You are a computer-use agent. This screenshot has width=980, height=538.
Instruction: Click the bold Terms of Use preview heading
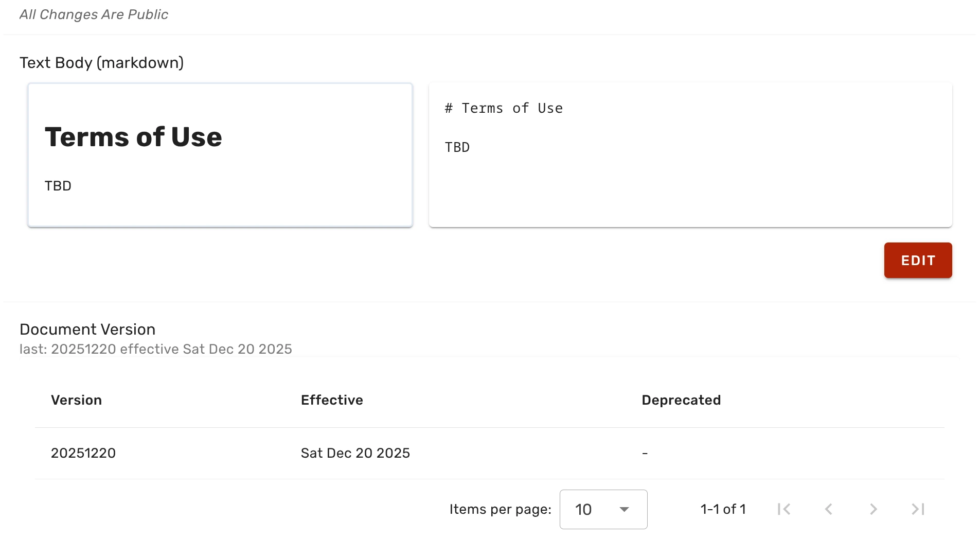pyautogui.click(x=133, y=137)
